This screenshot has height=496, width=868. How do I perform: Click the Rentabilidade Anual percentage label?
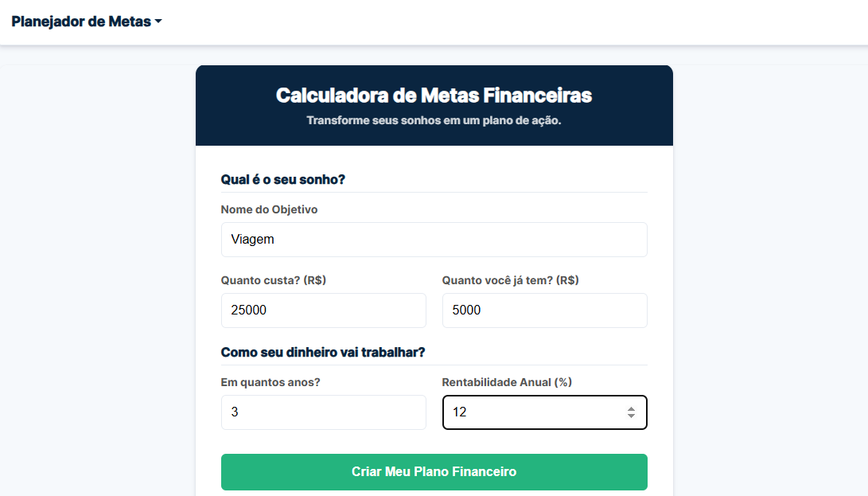[507, 382]
